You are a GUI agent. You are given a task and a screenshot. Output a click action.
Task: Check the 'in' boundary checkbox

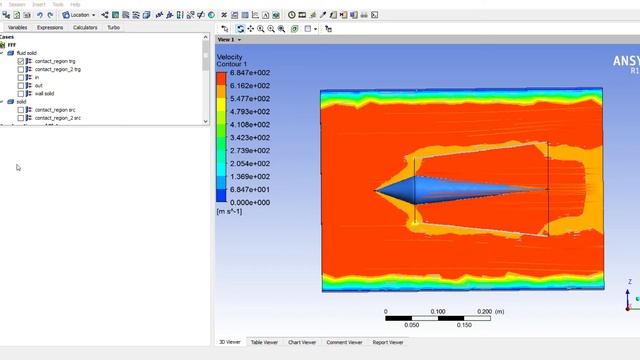click(21, 78)
